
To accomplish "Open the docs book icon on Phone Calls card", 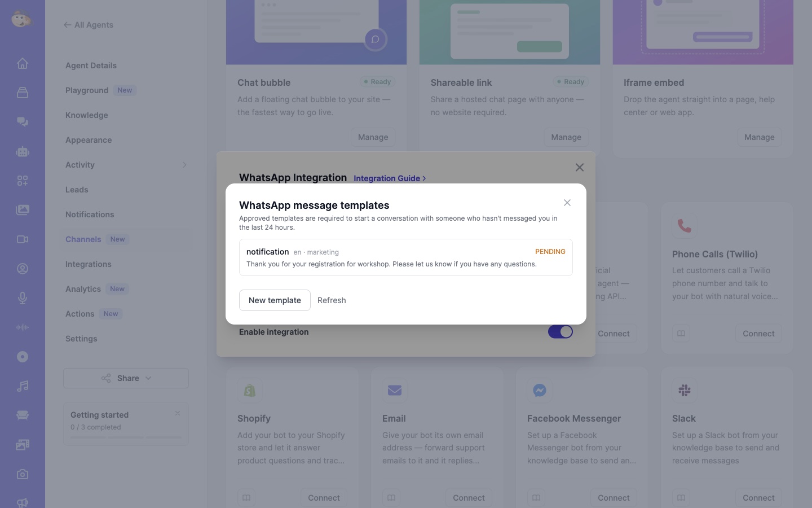I will click(x=681, y=334).
